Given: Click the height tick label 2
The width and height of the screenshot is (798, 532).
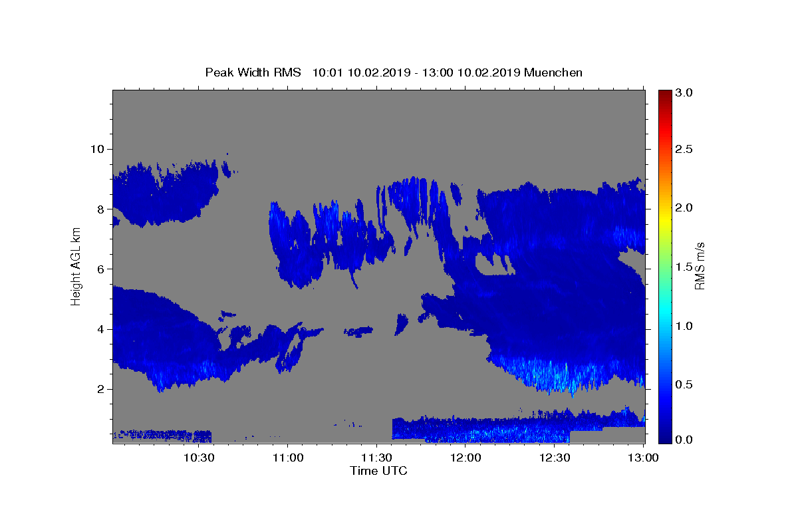Looking at the screenshot, I should coord(102,389).
